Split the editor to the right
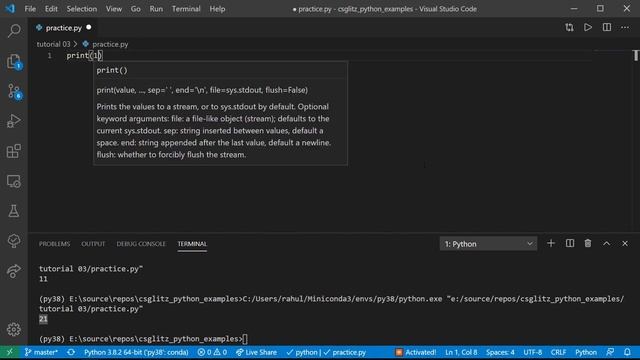The image size is (640, 360). click(x=607, y=28)
